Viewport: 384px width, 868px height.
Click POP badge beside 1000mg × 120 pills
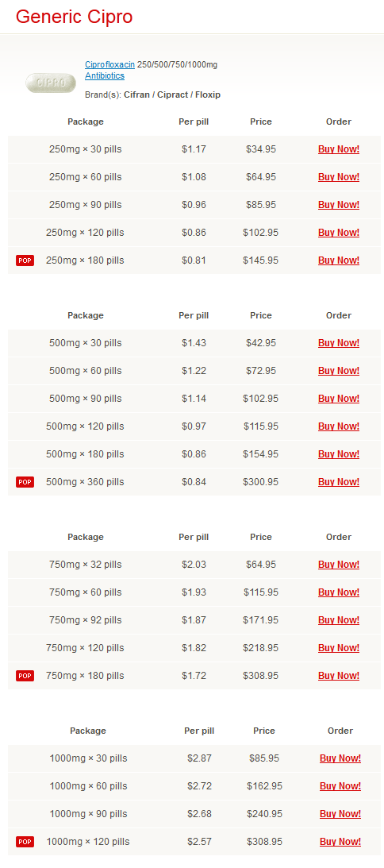25,842
